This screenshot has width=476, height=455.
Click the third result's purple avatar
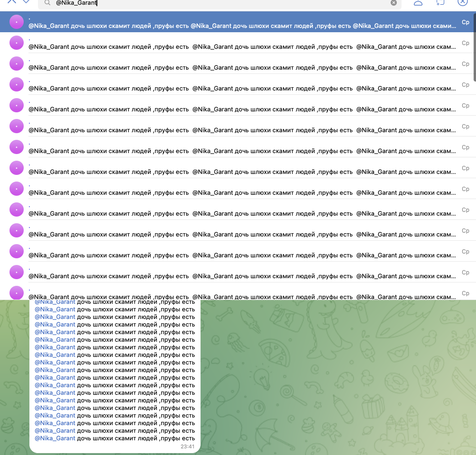(x=17, y=64)
